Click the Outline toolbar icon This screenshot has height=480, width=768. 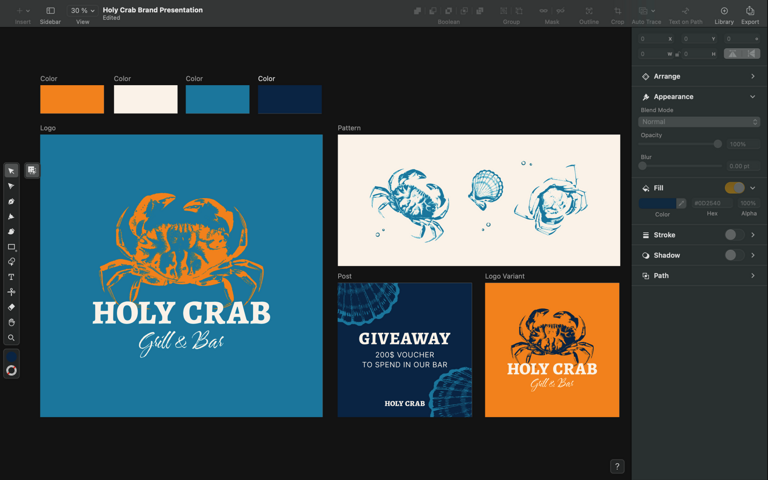point(589,11)
